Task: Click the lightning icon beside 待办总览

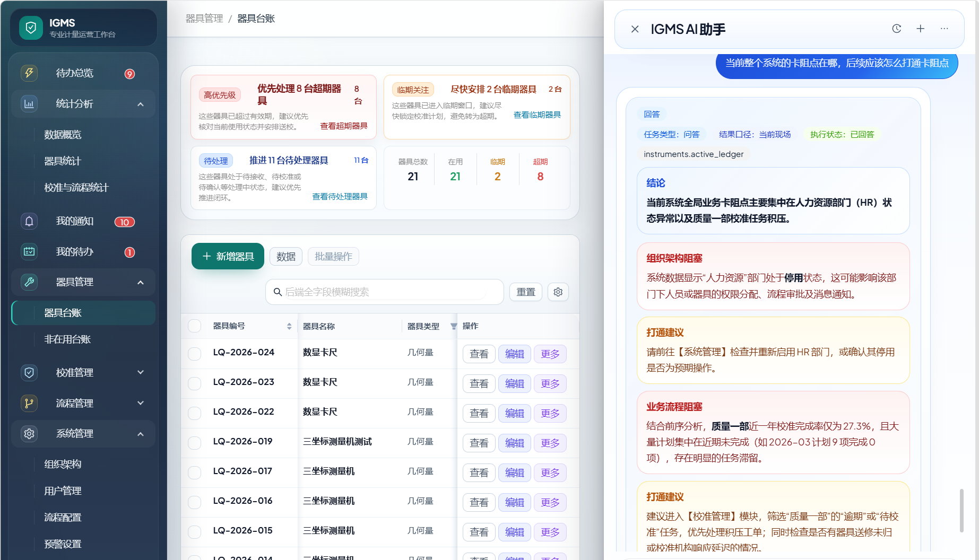Action: point(29,73)
